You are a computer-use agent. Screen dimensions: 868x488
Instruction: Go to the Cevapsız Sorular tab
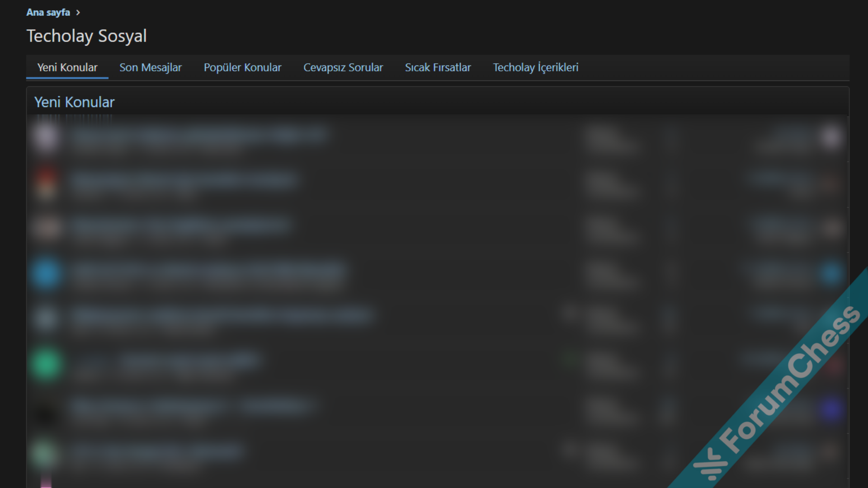point(343,68)
